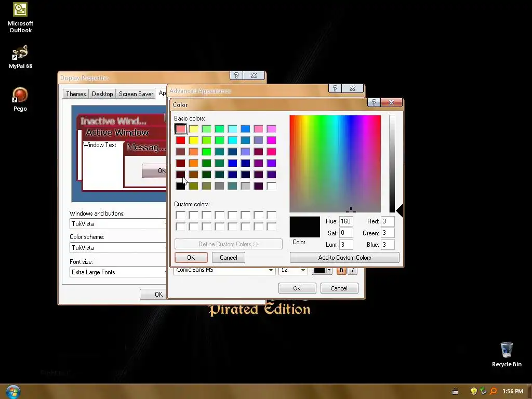
Task: Close the Display Properties window
Action: (x=254, y=75)
